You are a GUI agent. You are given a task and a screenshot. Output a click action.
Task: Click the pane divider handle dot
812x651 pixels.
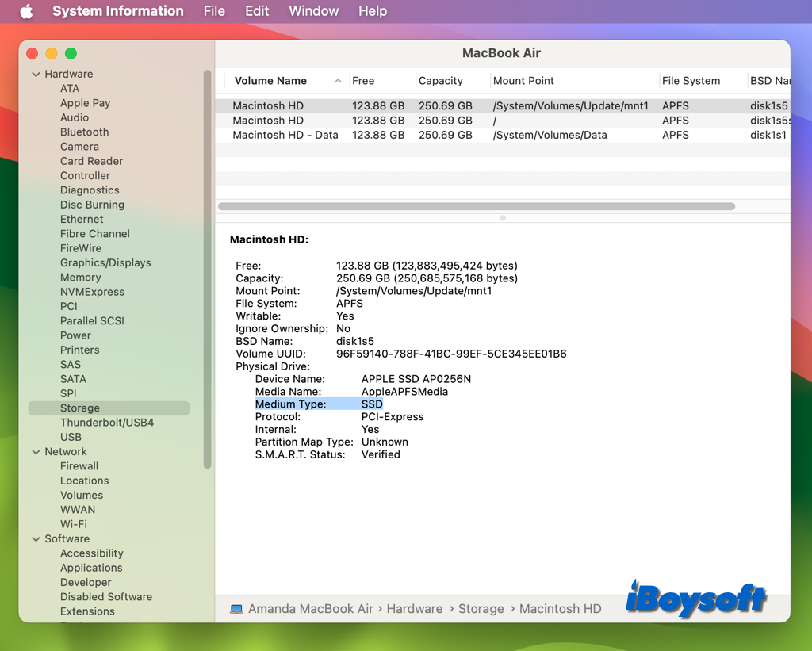click(x=503, y=218)
